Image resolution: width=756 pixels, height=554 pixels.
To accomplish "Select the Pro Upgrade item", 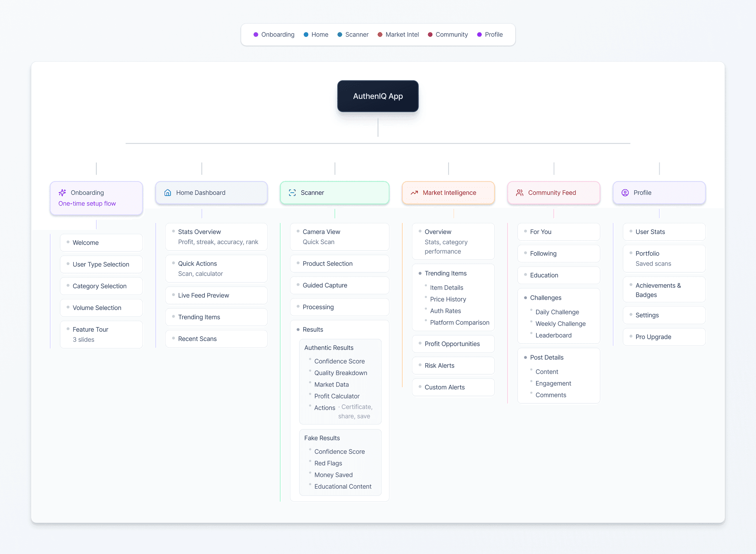I will (664, 337).
